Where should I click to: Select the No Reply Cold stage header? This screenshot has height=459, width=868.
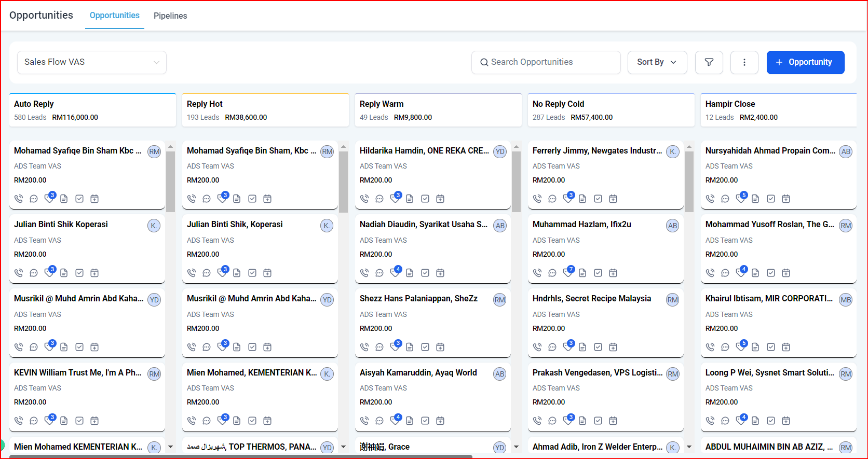pyautogui.click(x=611, y=110)
